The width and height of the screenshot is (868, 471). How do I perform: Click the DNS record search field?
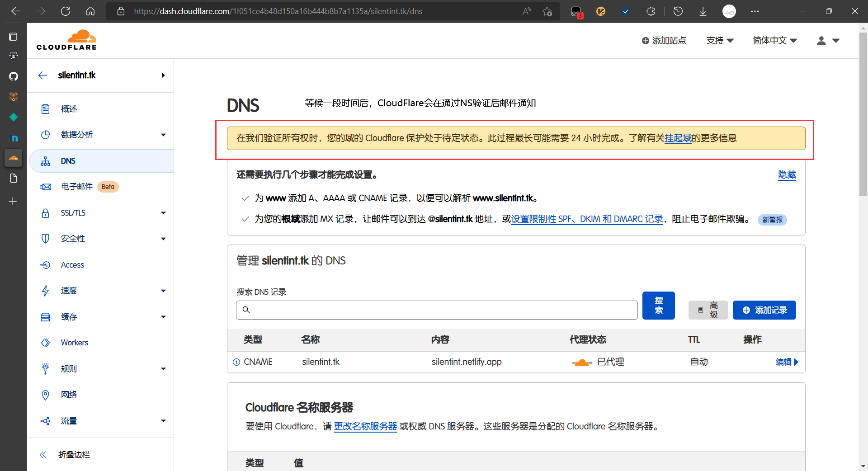click(x=437, y=310)
